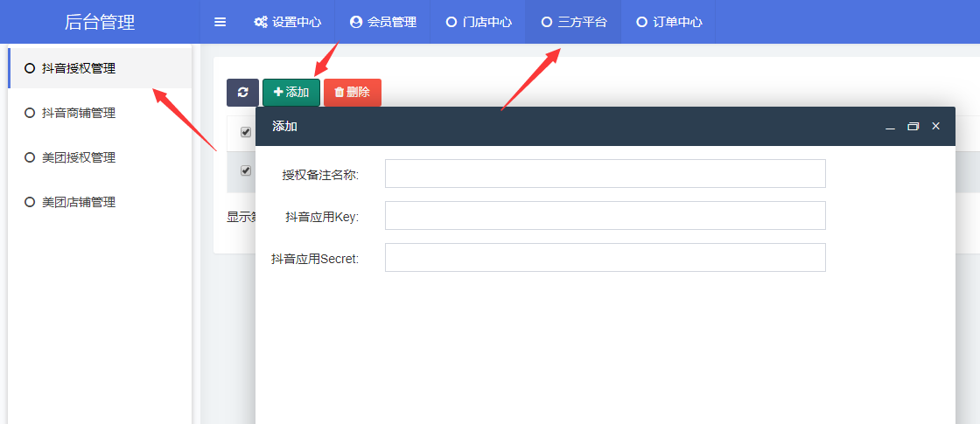Image resolution: width=980 pixels, height=424 pixels.
Task: Select 美团店铺管理 in the sidebar
Action: coord(100,202)
